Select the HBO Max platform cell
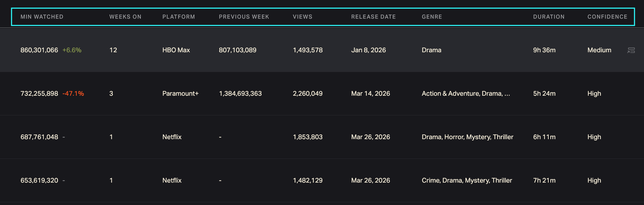 tap(176, 50)
